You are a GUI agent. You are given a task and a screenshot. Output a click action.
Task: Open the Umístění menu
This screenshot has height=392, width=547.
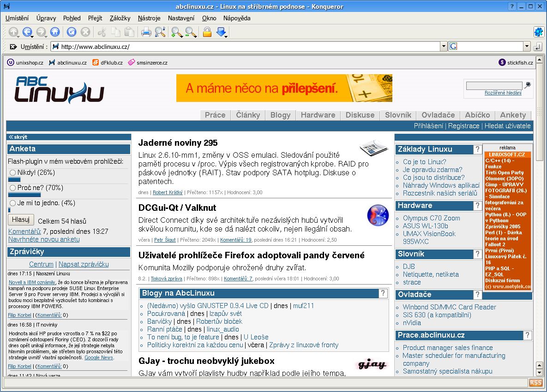coord(17,18)
